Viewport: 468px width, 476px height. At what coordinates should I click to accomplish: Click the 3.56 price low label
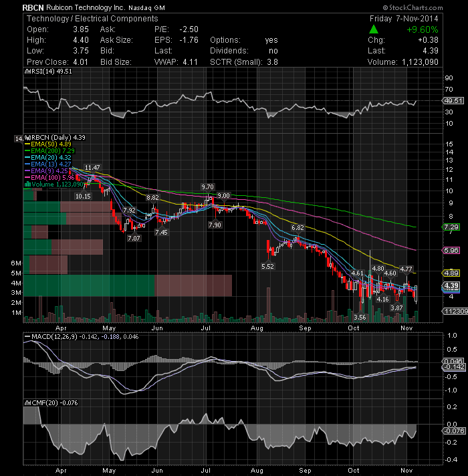pos(360,318)
